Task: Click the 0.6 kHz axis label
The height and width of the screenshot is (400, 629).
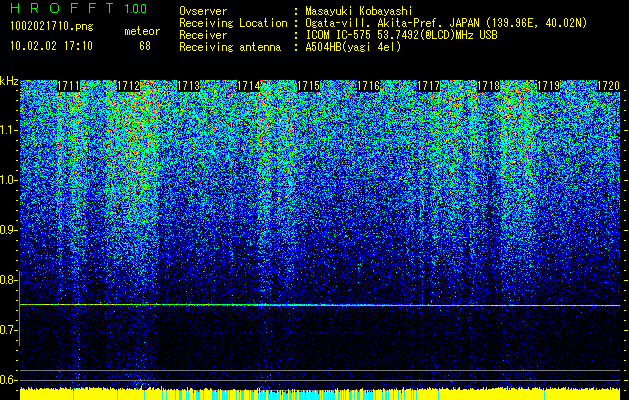Action: 8,380
